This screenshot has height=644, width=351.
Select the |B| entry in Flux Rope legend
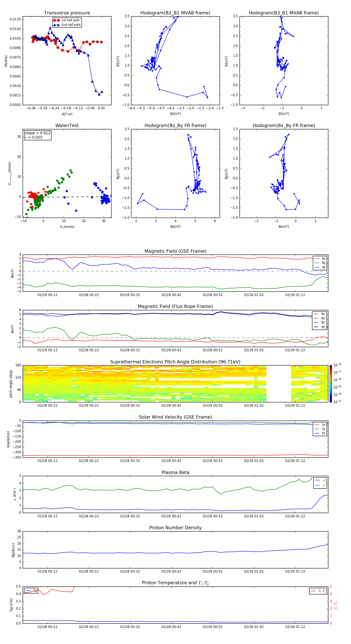tap(320, 327)
